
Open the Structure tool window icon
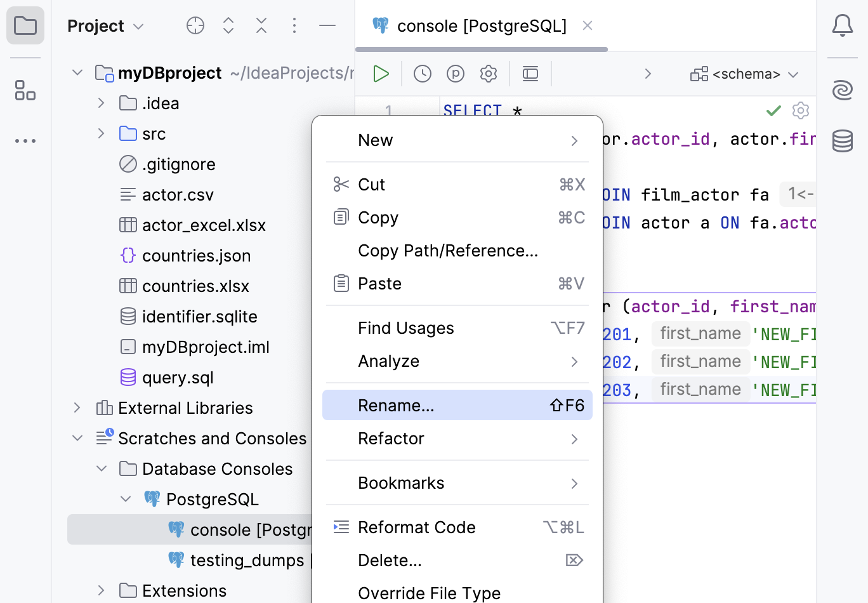(x=25, y=91)
